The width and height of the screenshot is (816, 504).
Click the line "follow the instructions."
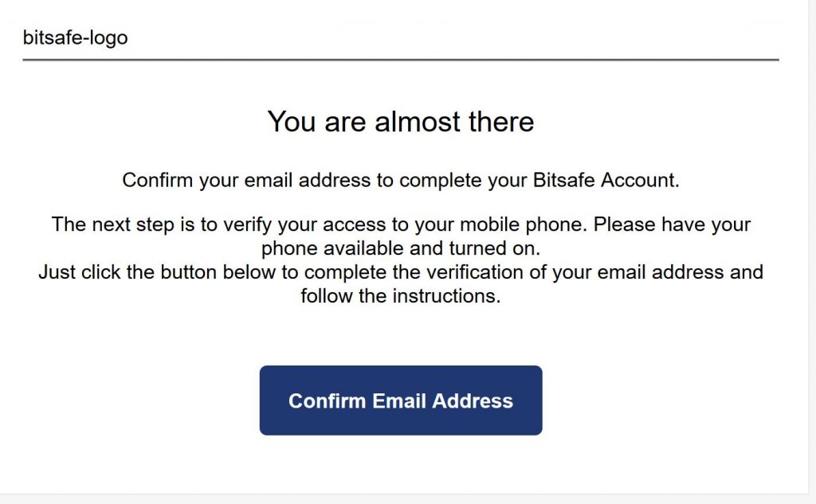pos(401,296)
